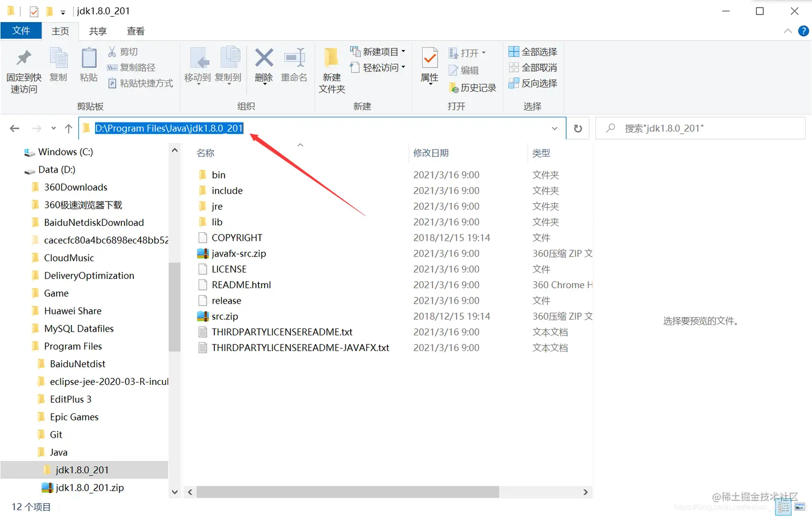Image resolution: width=812 pixels, height=516 pixels.
Task: Switch to the Share (共享) tab
Action: tap(98, 31)
